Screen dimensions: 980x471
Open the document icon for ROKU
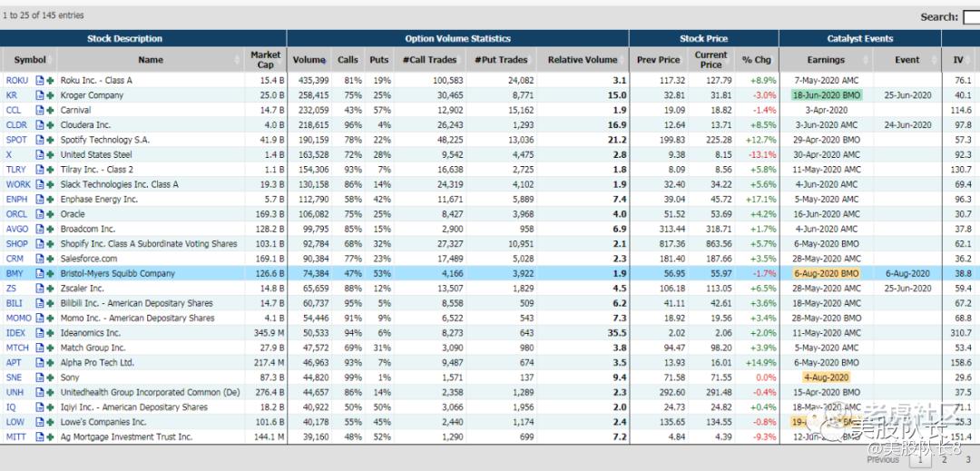40,81
